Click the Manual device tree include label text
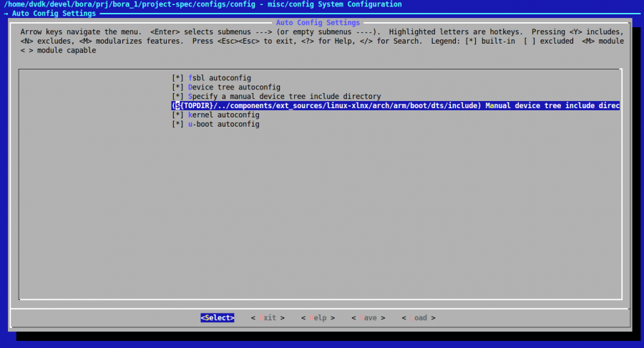Screen dimensions: 644x348 [551, 105]
